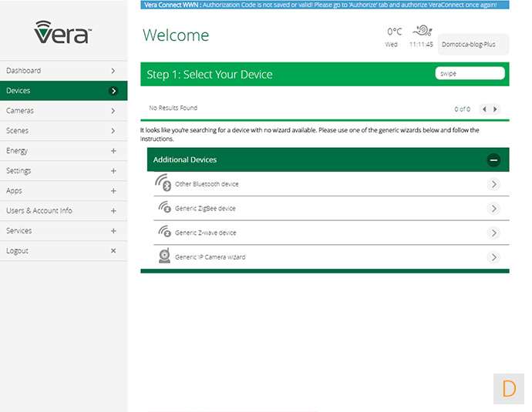Viewport: 532px width, 412px height.
Task: Open the Other Bluetooth device wizard arrow
Action: [494, 184]
